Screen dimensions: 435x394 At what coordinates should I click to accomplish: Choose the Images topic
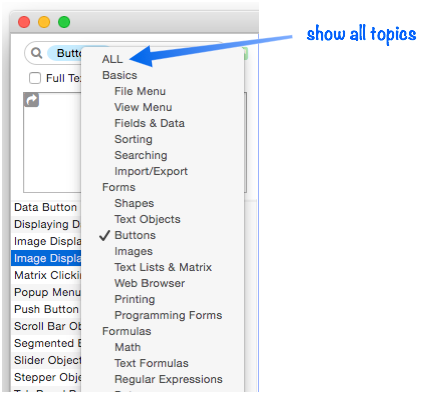(133, 251)
